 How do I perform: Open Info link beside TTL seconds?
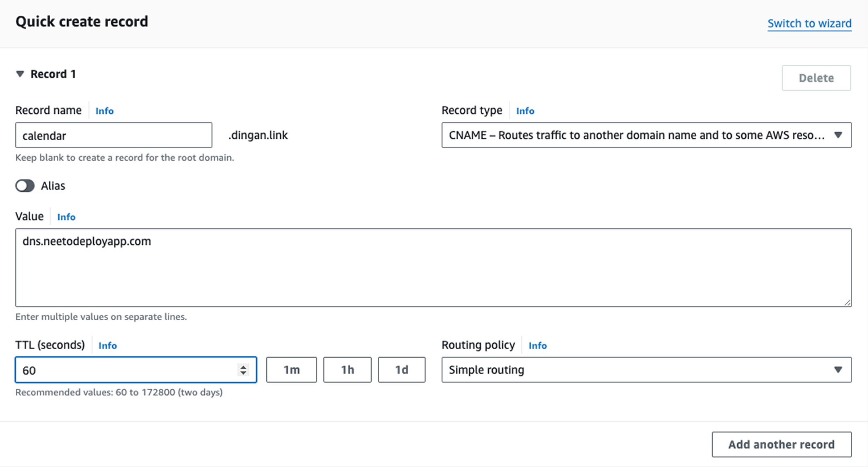point(108,346)
